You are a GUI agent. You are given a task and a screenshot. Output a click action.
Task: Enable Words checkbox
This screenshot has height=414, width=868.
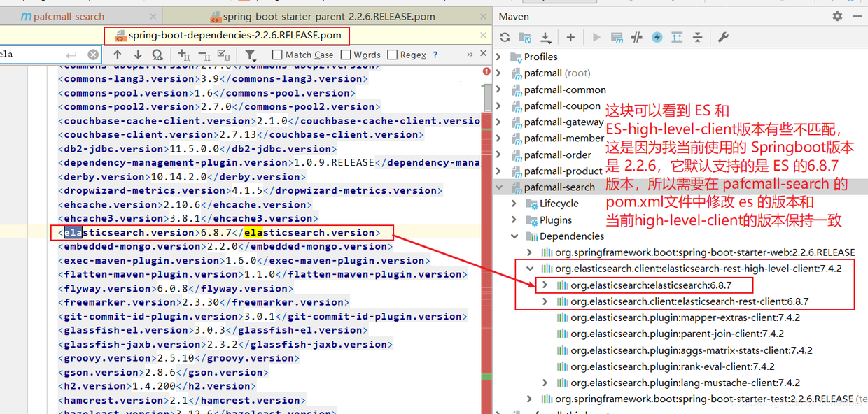click(346, 55)
